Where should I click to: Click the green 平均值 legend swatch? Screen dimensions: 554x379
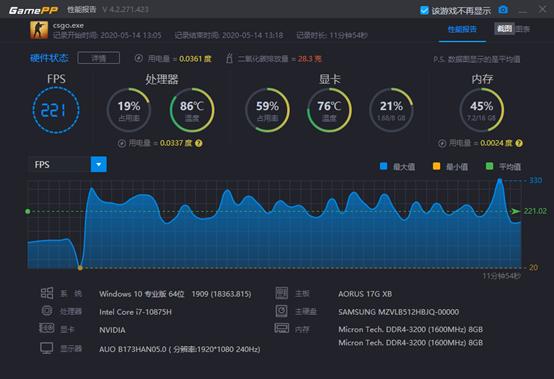pos(489,166)
